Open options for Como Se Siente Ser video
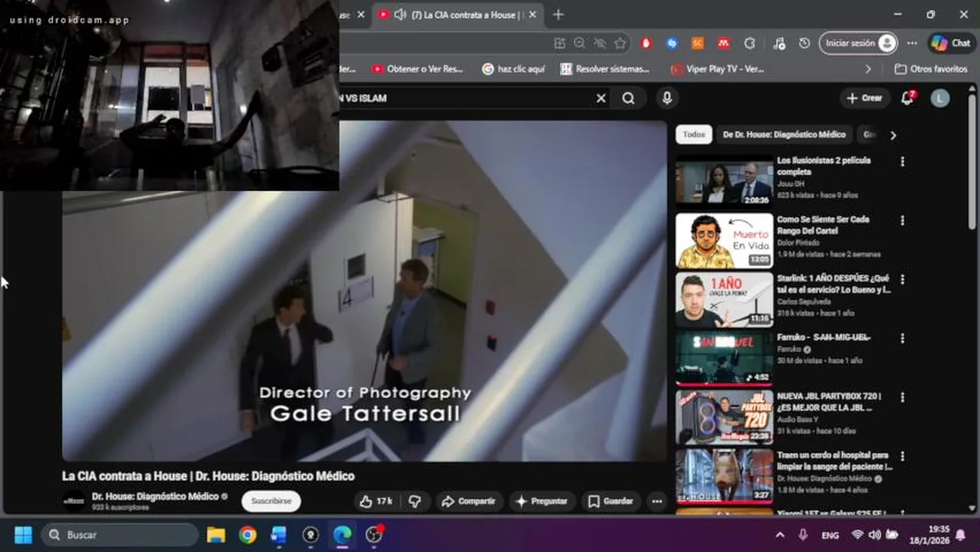 coord(903,221)
